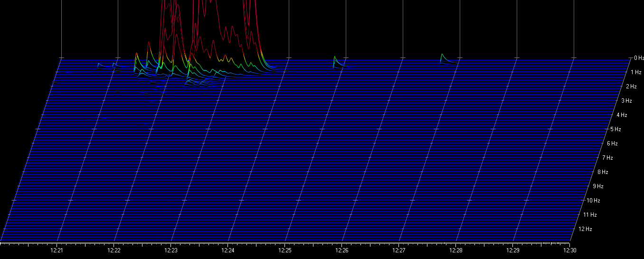Click the 12:26 time axis label
This screenshot has height=259, width=644.
[342, 250]
